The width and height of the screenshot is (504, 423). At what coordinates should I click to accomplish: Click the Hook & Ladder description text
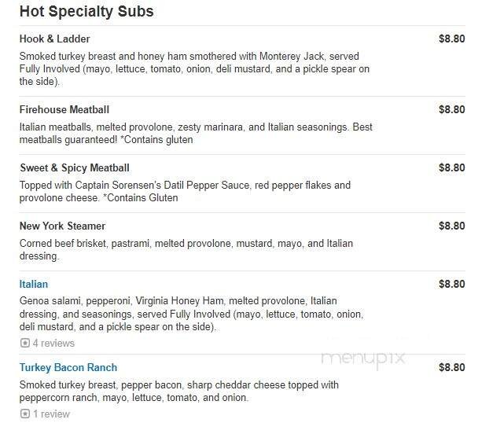(194, 68)
